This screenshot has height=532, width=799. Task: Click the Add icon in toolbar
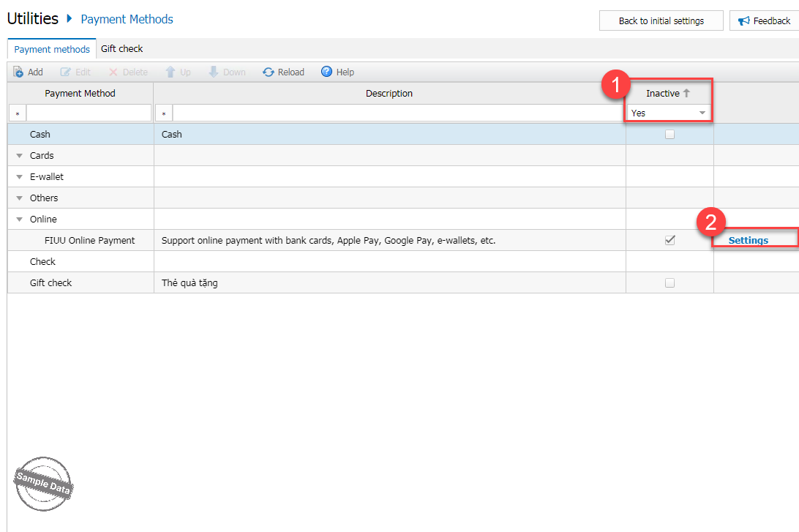(19, 72)
